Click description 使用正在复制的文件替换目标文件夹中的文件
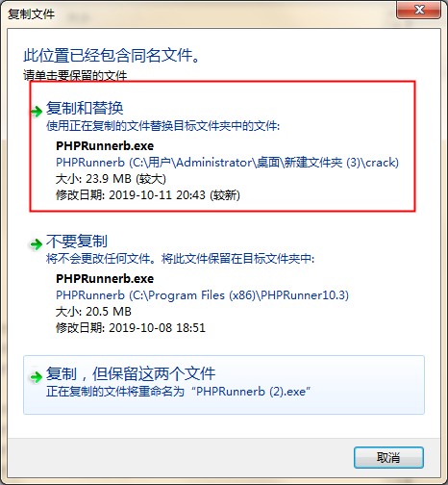The image size is (448, 485). point(162,126)
